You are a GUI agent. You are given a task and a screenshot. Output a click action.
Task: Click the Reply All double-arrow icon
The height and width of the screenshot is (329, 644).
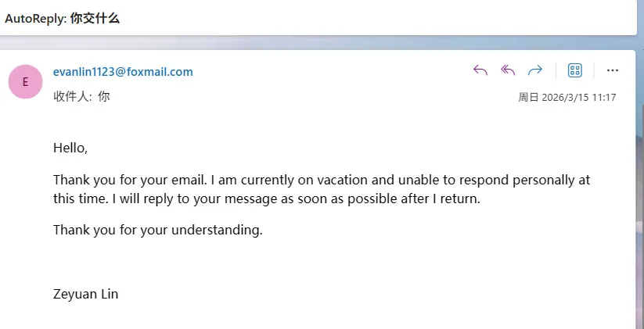pos(508,70)
